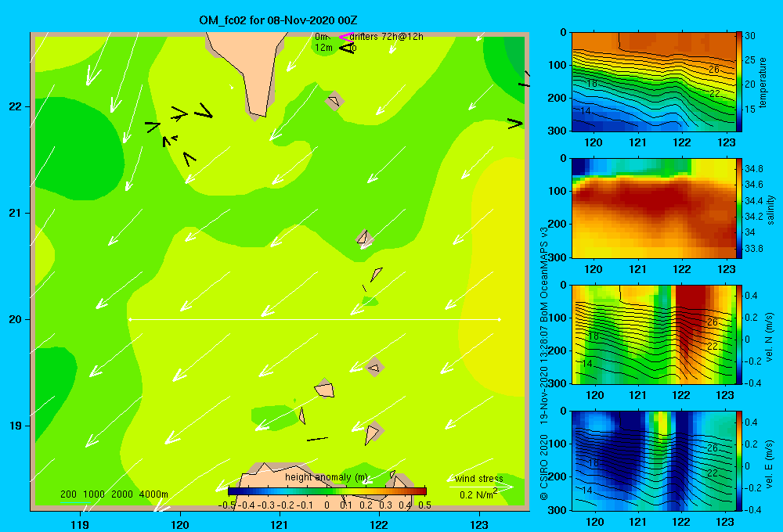Click the 'salinity' axis label
Viewport: 783px width, 532px height.
(x=770, y=210)
